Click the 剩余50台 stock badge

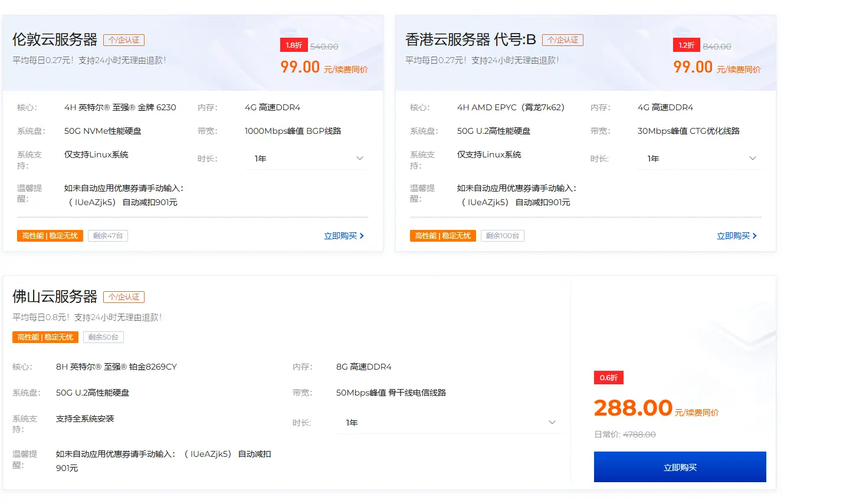[103, 337]
